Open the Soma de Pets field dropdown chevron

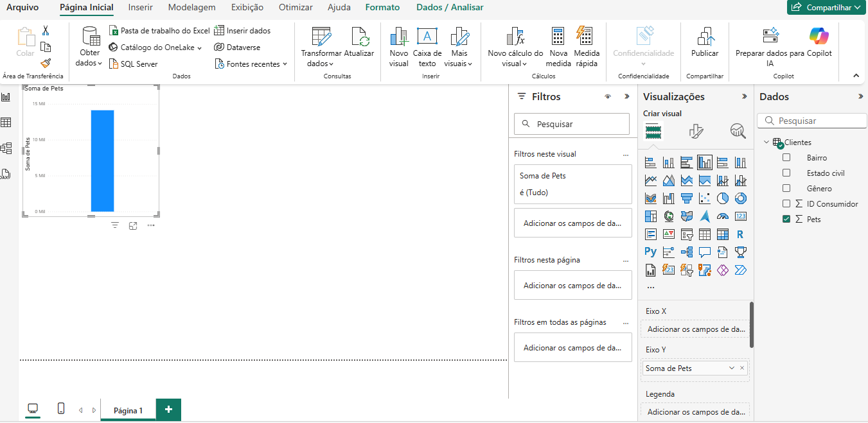(732, 368)
